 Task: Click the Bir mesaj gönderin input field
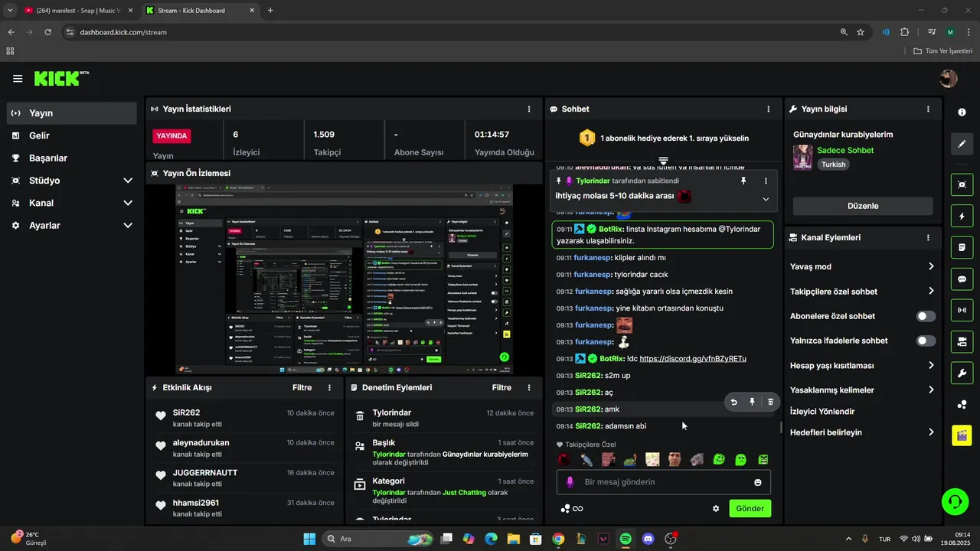[664, 482]
